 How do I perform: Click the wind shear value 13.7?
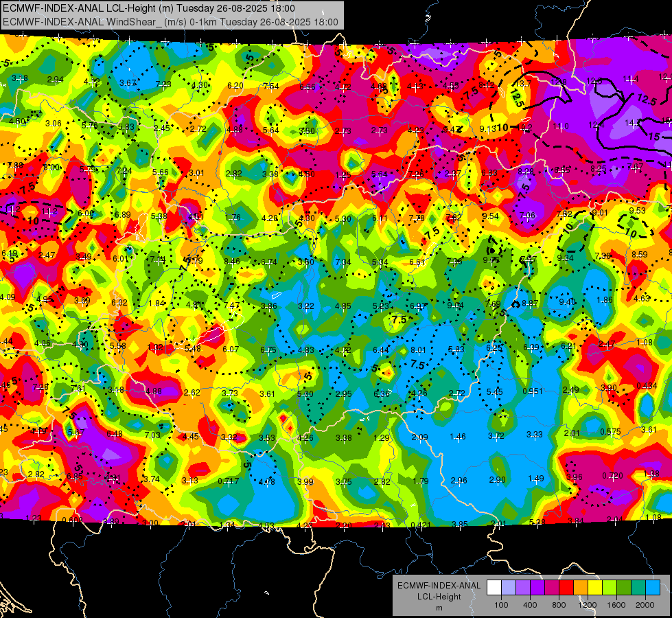point(523,84)
